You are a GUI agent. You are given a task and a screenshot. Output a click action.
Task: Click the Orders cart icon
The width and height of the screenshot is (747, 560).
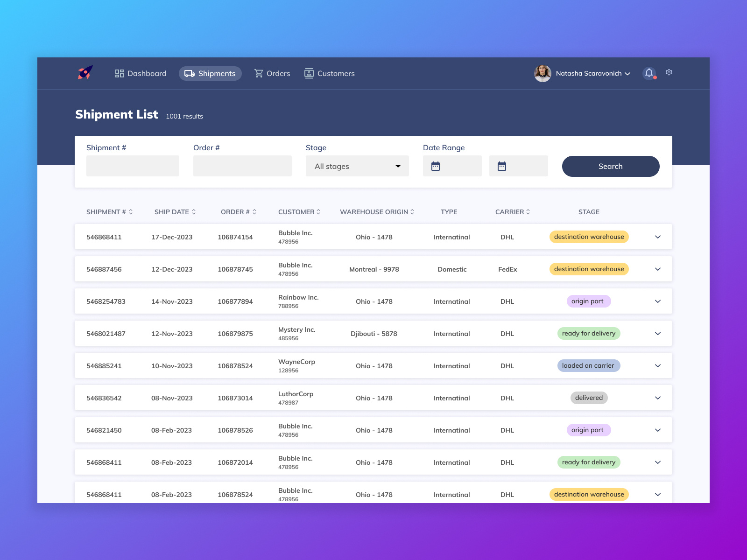[259, 73]
